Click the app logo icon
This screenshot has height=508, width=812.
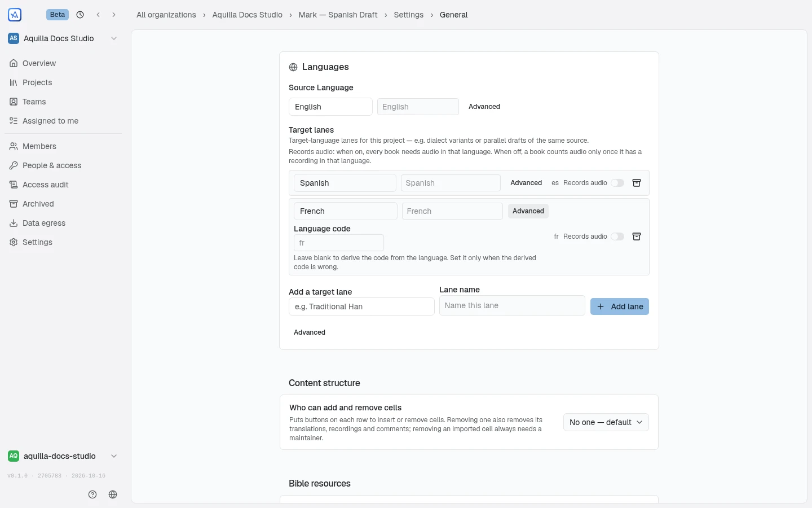click(x=15, y=15)
